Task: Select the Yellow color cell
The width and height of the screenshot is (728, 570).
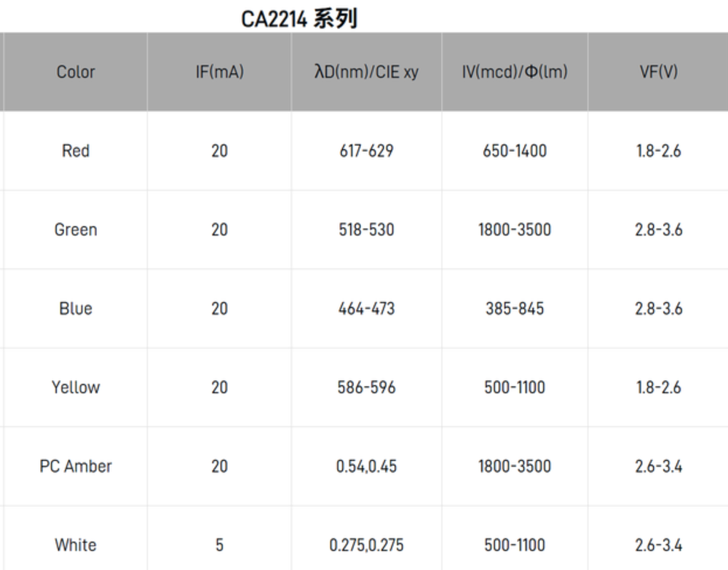Action: pyautogui.click(x=76, y=387)
